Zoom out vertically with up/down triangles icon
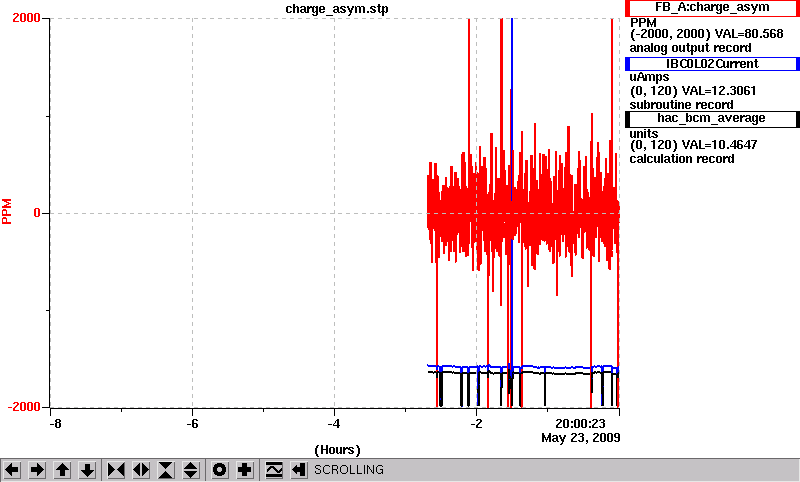Image resolution: width=800 pixels, height=482 pixels. [x=191, y=470]
